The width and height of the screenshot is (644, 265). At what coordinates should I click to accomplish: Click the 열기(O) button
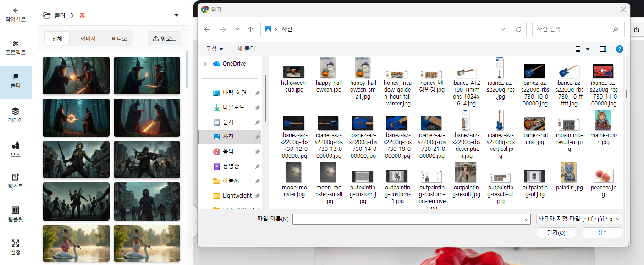coord(556,233)
